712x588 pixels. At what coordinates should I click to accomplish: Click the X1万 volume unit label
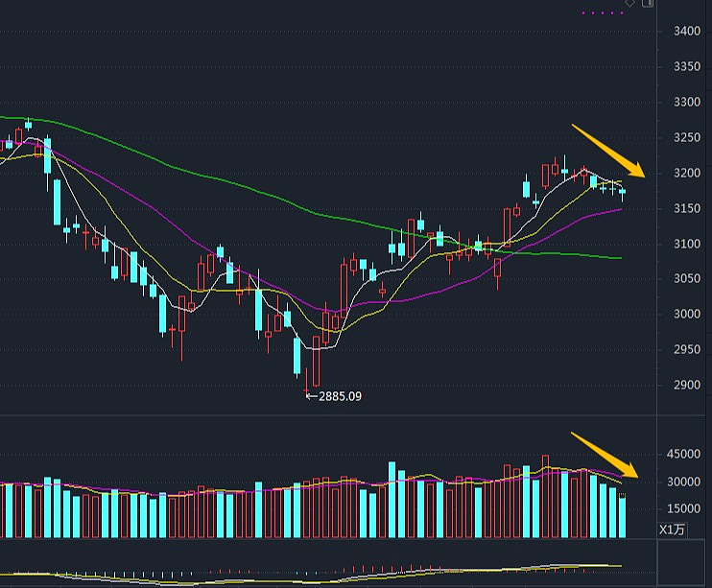click(672, 529)
